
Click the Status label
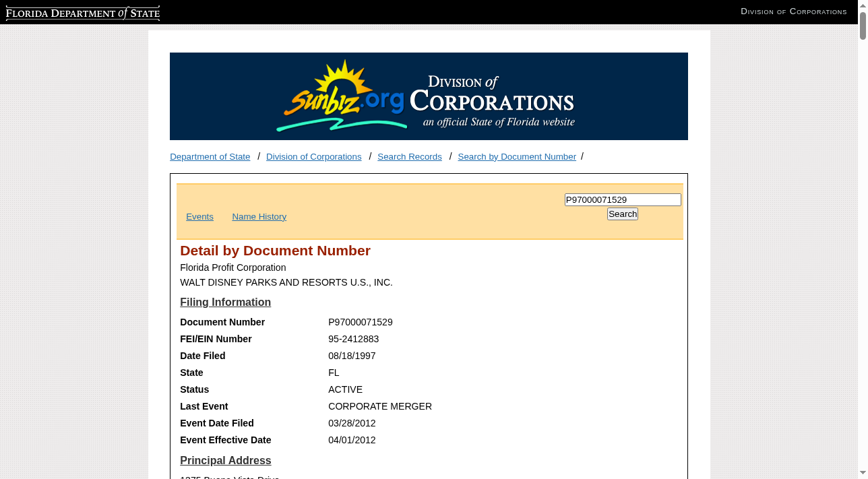(x=195, y=390)
